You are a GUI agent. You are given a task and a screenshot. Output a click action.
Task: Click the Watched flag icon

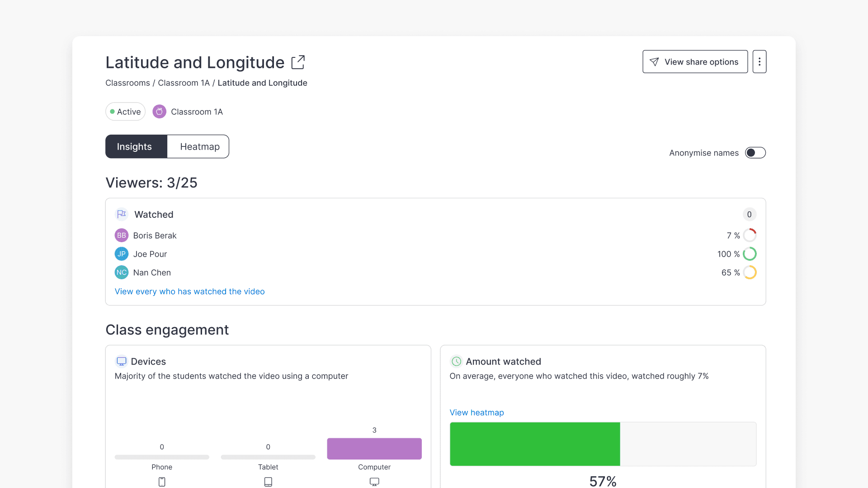pyautogui.click(x=122, y=214)
